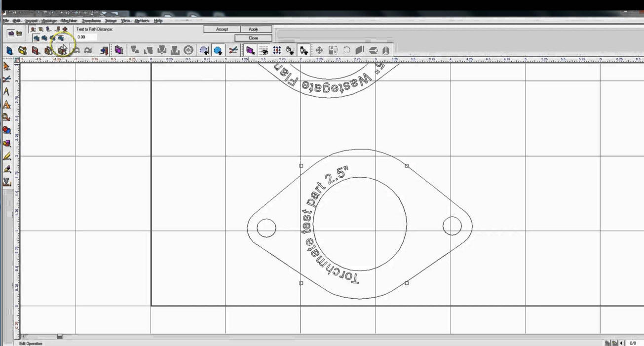Click the purple Cut/Plot machine icon
The height and width of the screenshot is (346, 644).
118,50
